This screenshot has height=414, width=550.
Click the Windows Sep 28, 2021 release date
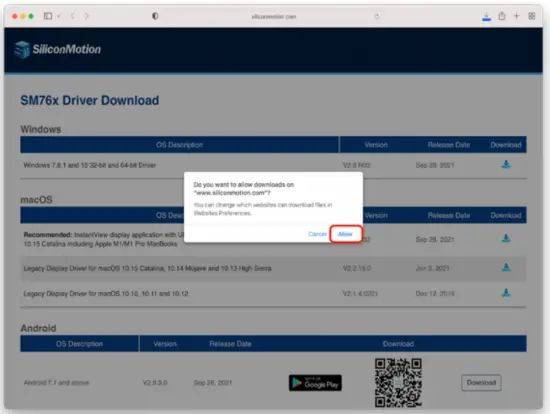435,165
